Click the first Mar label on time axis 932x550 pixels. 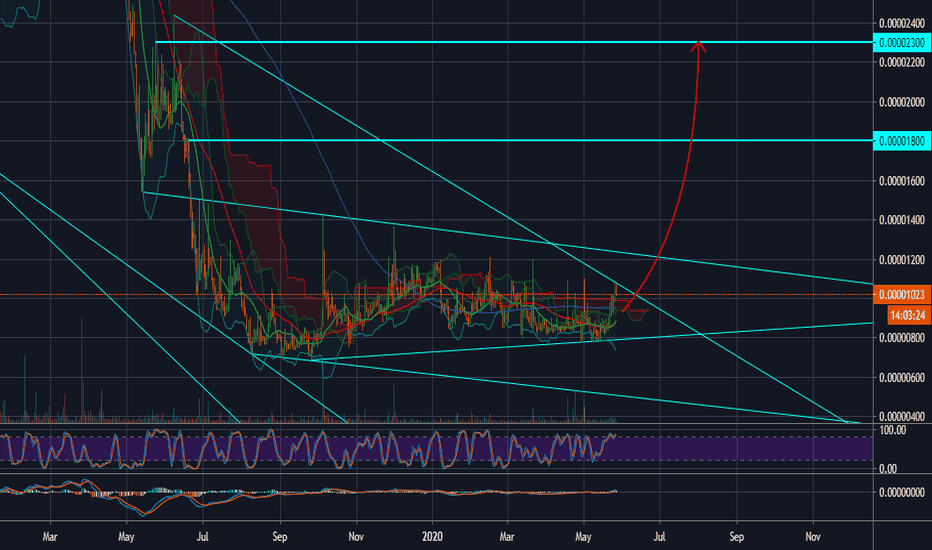tap(50, 537)
